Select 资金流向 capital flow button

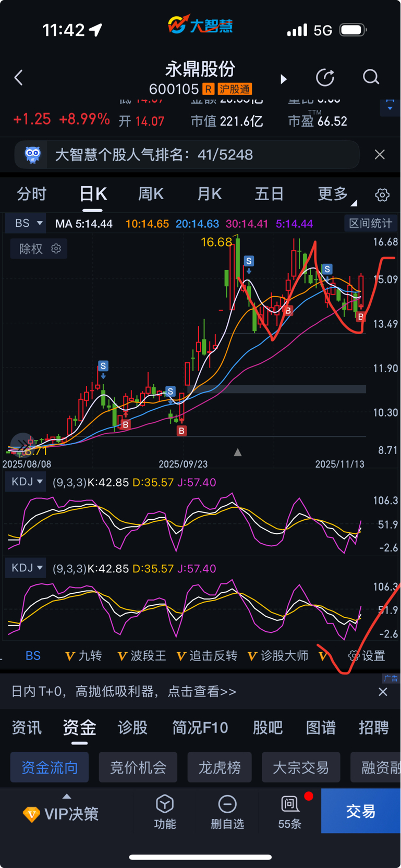click(x=50, y=767)
